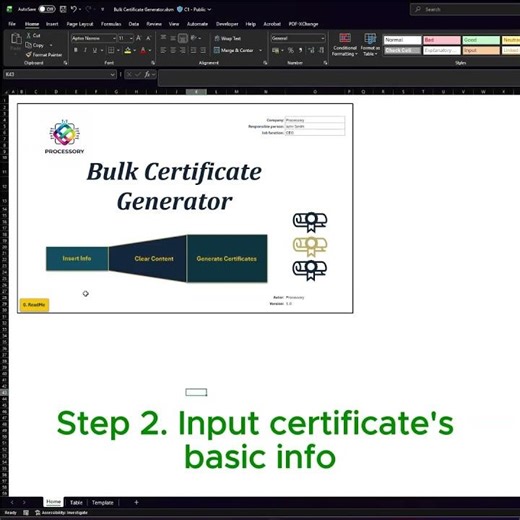
Task: Click the Bottom Align icon
Action: 183,38
